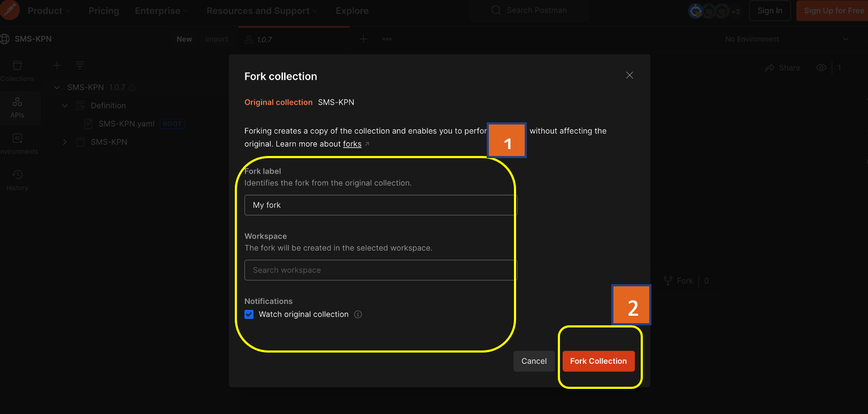This screenshot has width=868, height=414.
Task: Click the Import button
Action: coord(217,39)
